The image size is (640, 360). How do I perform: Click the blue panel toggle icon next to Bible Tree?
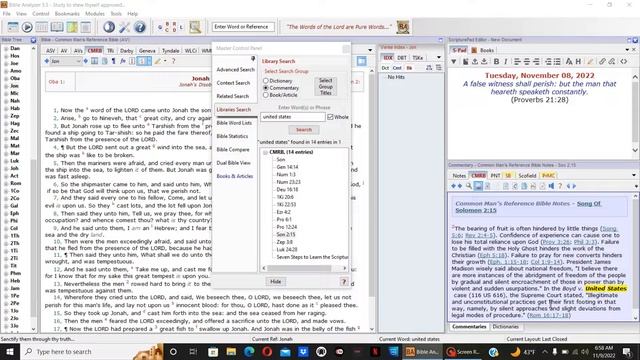33,40
